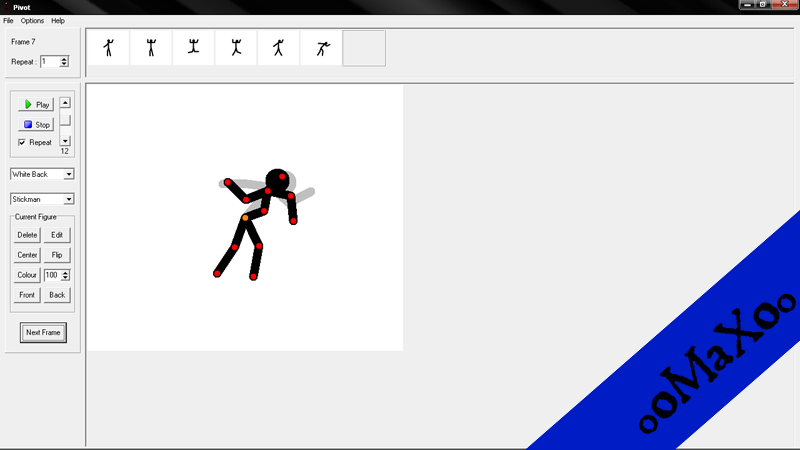The height and width of the screenshot is (450, 800).
Task: Click the figure size 100 field
Action: tap(52, 275)
